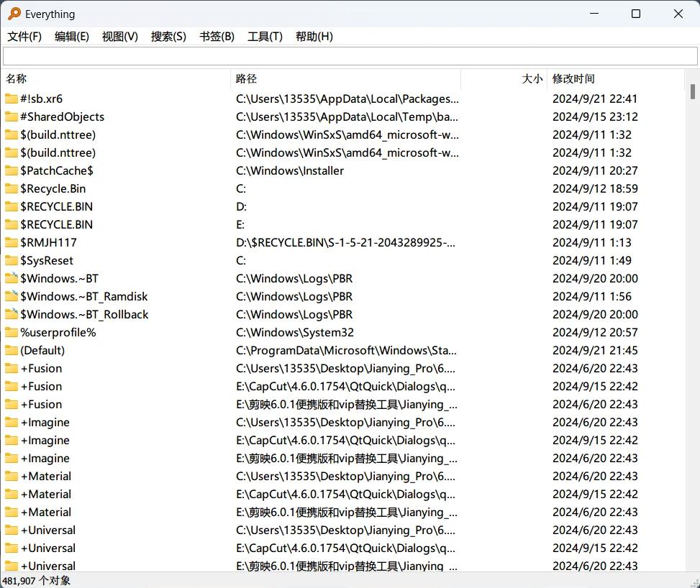Select +Material folder icon in E:\CapCut
Screen dimensions: 700x588
12,495
